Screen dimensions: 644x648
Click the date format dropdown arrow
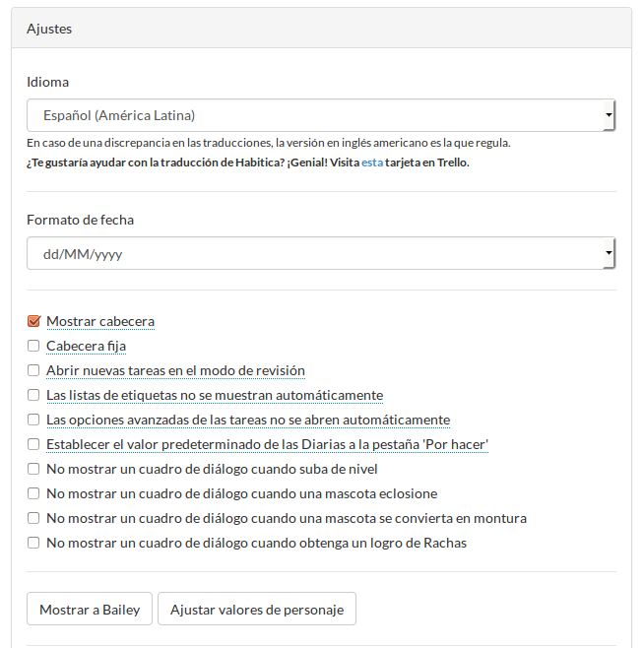click(609, 254)
